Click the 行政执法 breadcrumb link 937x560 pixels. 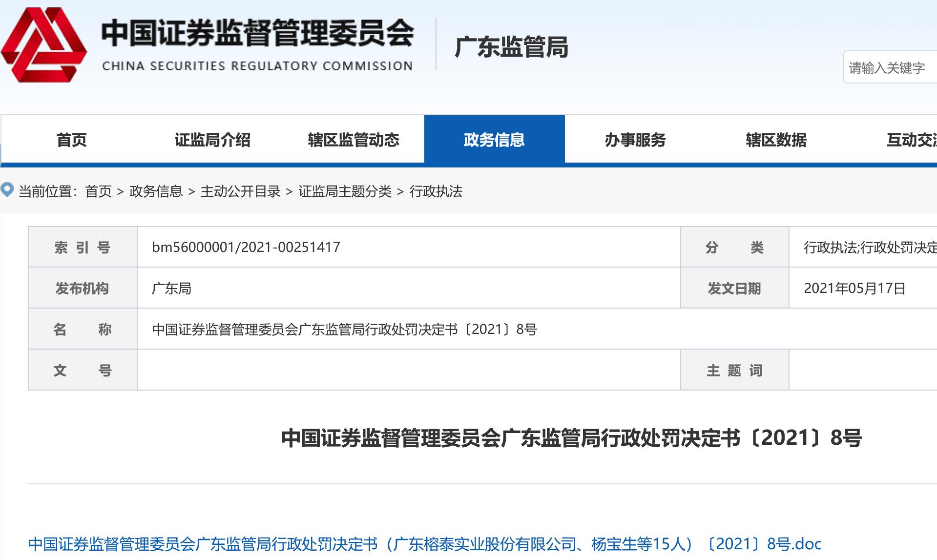point(436,191)
